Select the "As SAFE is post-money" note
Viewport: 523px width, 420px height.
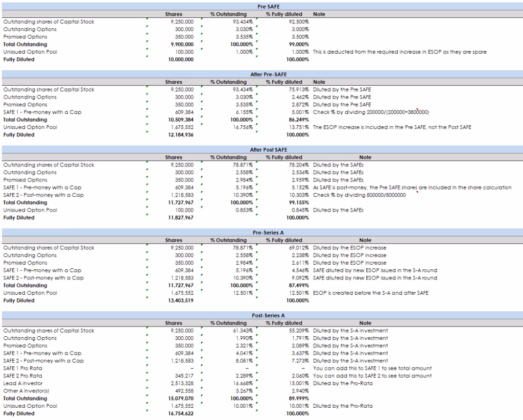(x=412, y=188)
